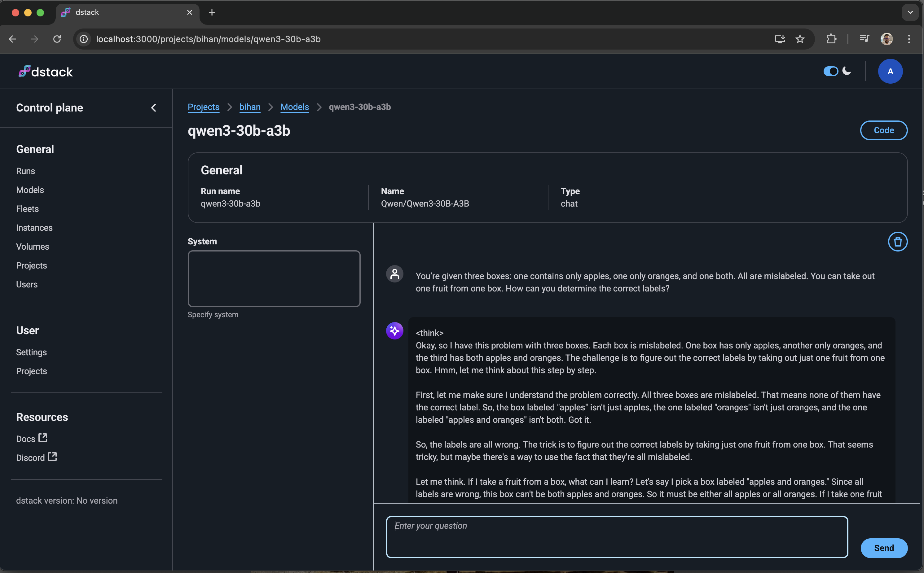924x573 pixels.
Task: Focus the System prompt text area
Action: pos(274,278)
